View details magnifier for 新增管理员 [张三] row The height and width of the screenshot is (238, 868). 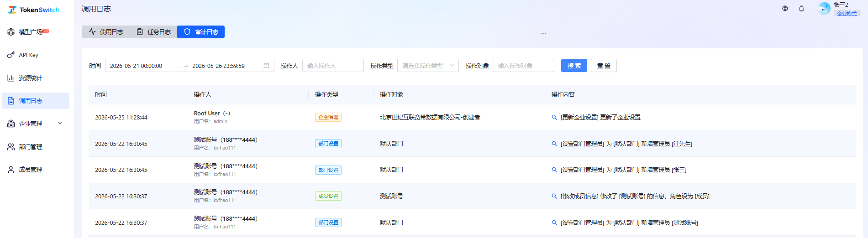coord(554,170)
